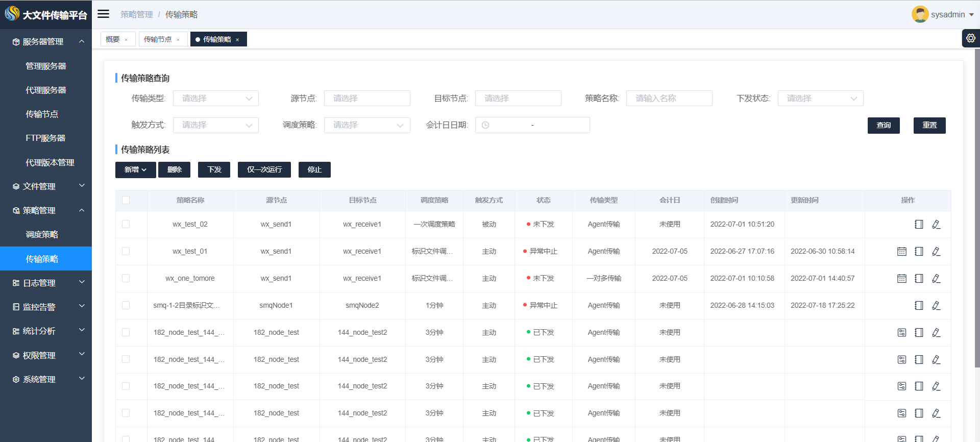Close the 传输策略 tab
This screenshot has width=980, height=442.
coord(237,40)
